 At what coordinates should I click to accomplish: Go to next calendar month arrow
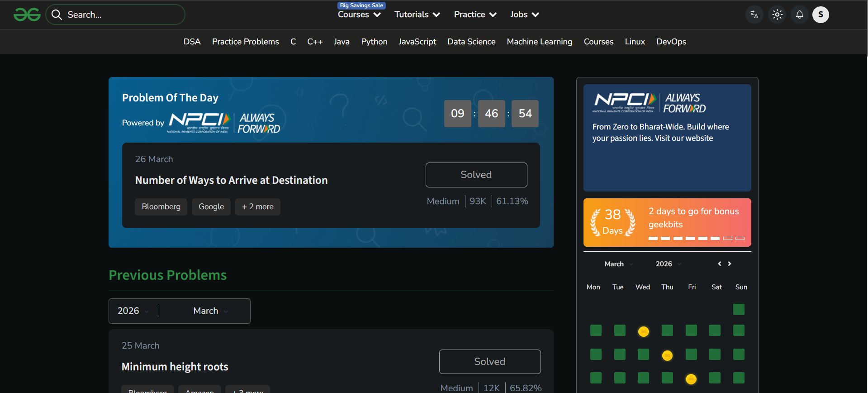730,264
